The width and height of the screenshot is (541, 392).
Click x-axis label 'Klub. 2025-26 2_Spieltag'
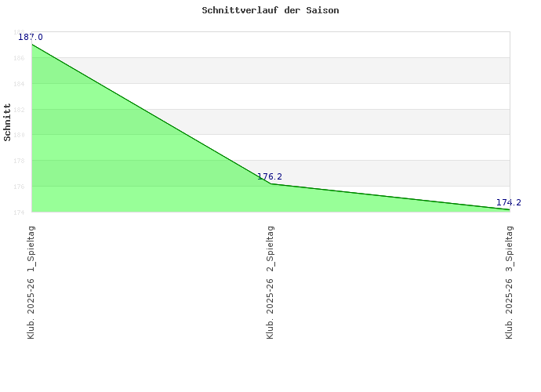point(270,282)
